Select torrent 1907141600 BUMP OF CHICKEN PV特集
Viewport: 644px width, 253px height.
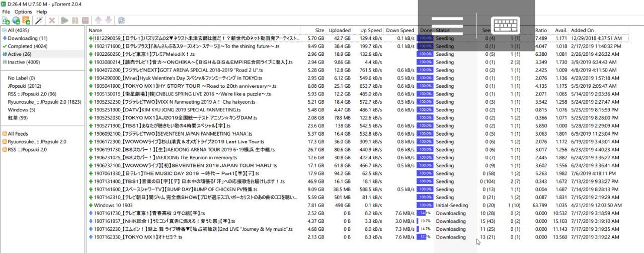coord(176,189)
